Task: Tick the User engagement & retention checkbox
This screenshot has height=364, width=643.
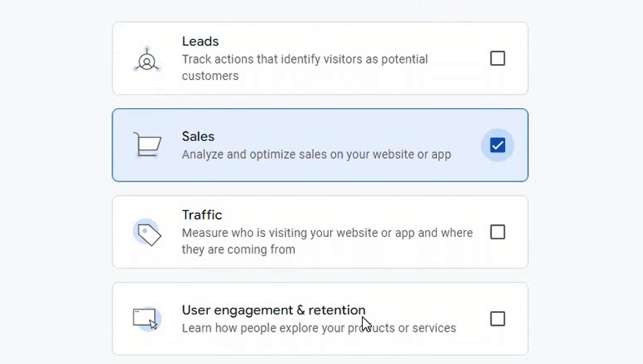Action: click(x=497, y=318)
